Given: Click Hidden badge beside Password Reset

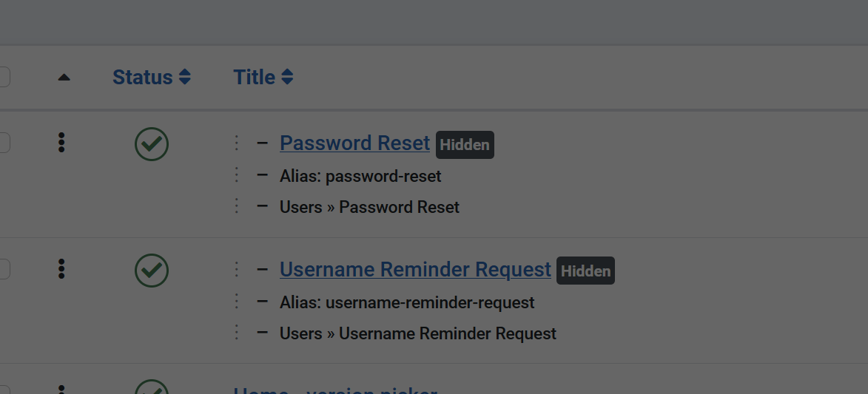Looking at the screenshot, I should coord(465,145).
